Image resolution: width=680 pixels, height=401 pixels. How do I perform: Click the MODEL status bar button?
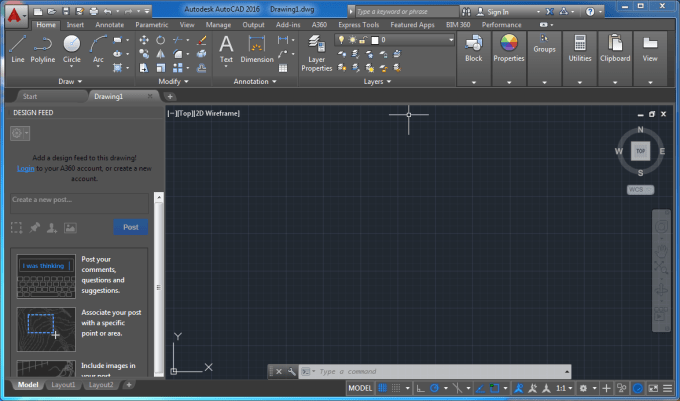click(360, 388)
